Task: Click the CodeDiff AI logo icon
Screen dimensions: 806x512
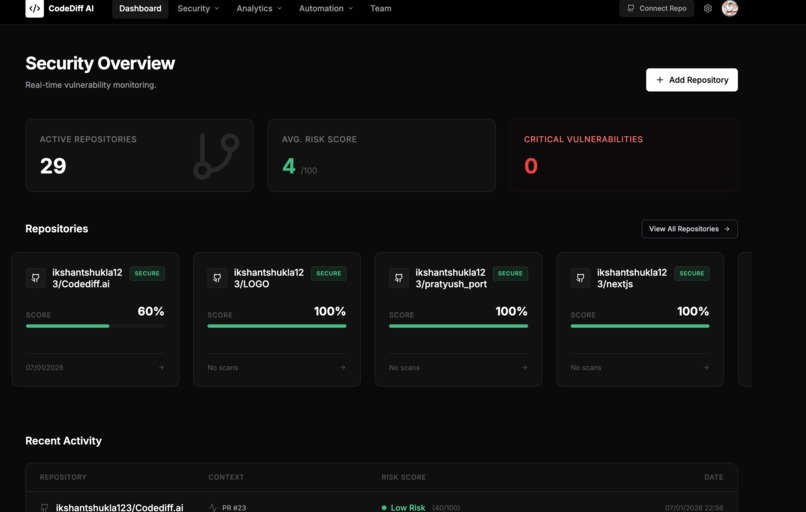Action: click(34, 8)
